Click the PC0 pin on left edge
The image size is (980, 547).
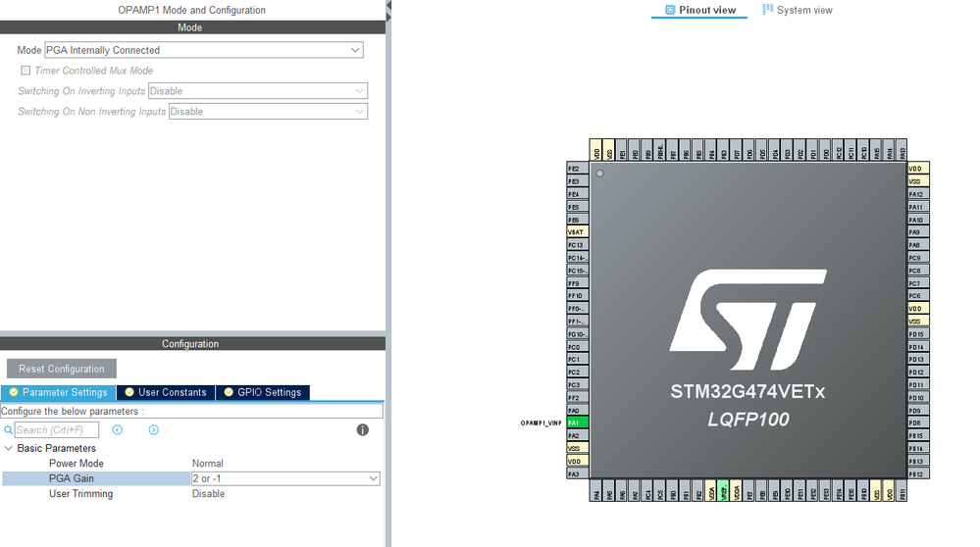pyautogui.click(x=577, y=347)
